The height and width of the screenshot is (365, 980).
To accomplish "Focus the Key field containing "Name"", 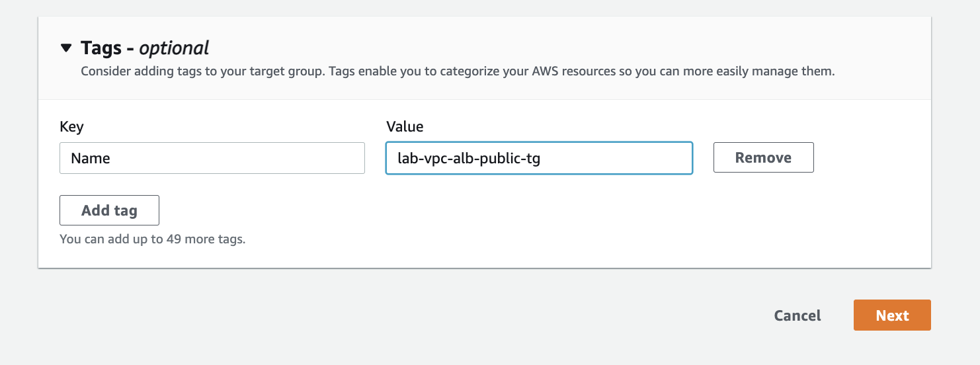I will (x=212, y=159).
